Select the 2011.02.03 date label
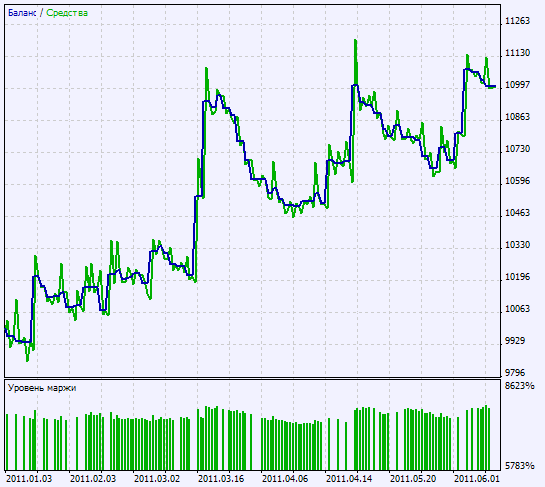Image resolution: width=545 pixels, height=487 pixels. (x=93, y=479)
